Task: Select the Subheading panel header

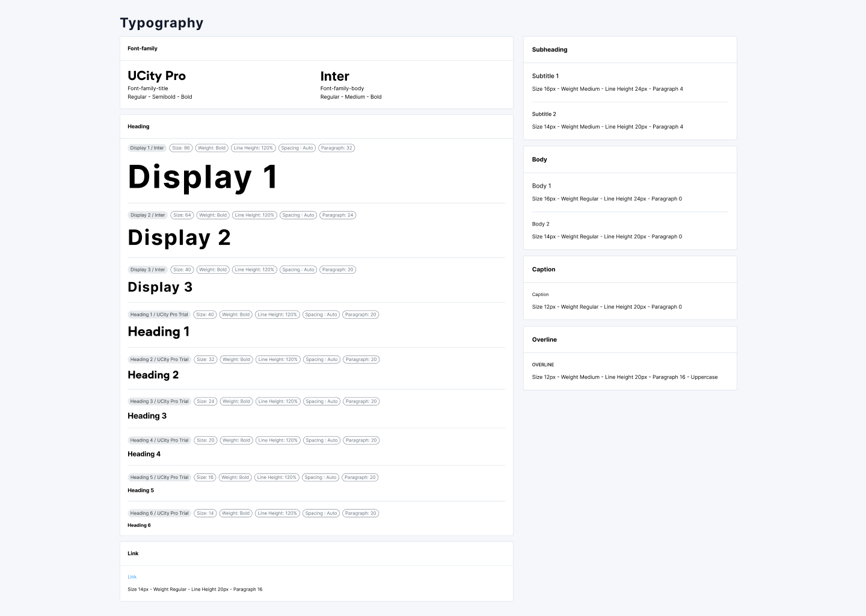Action: tap(549, 49)
